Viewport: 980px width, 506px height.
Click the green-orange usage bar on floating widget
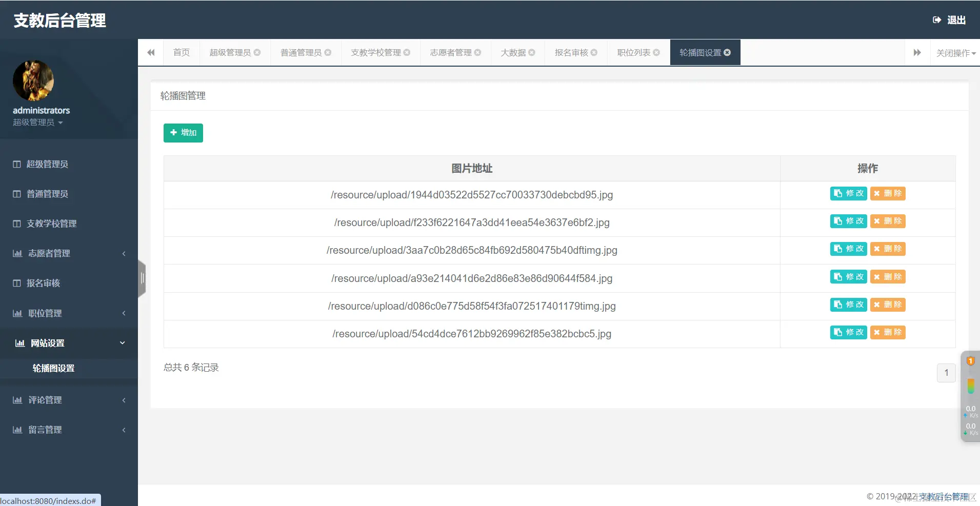[970, 386]
